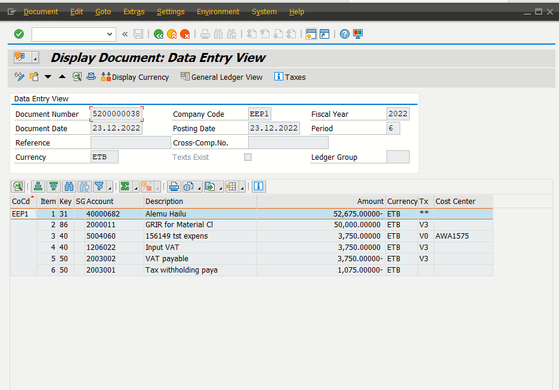The height and width of the screenshot is (390, 559).
Task: Collapse the command field using the double chevron
Action: 125,34
